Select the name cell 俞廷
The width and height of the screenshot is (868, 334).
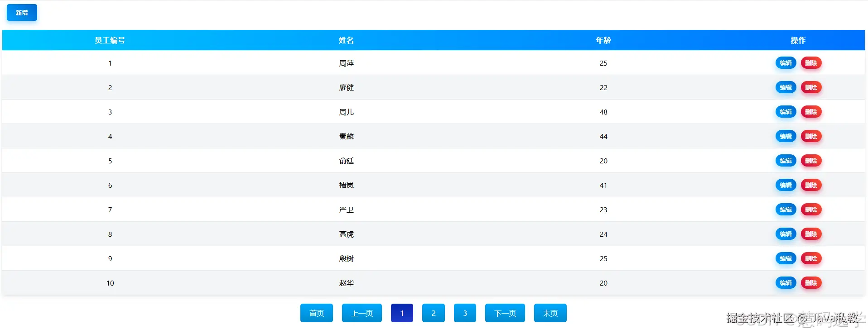[346, 161]
